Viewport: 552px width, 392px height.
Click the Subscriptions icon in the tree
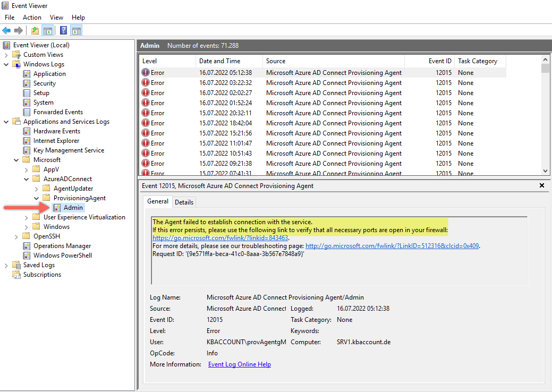(16, 275)
